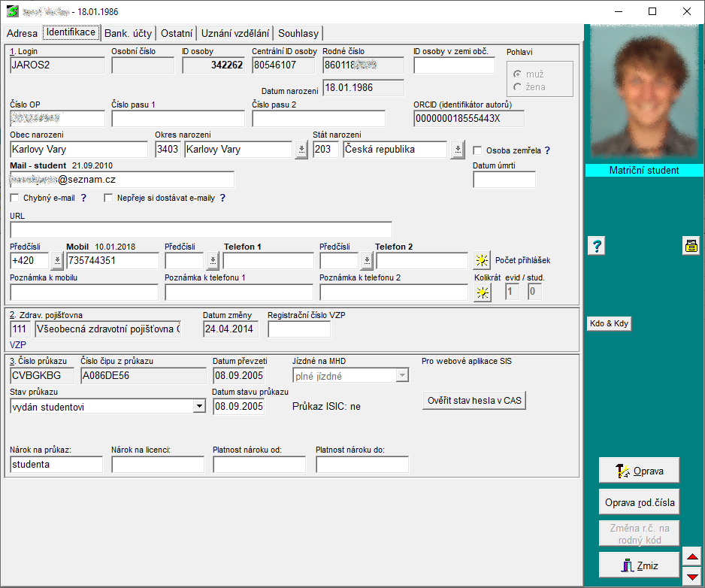Toggle the Chybný e-mail checkbox
Image resolution: width=705 pixels, height=588 pixels.
(x=15, y=199)
